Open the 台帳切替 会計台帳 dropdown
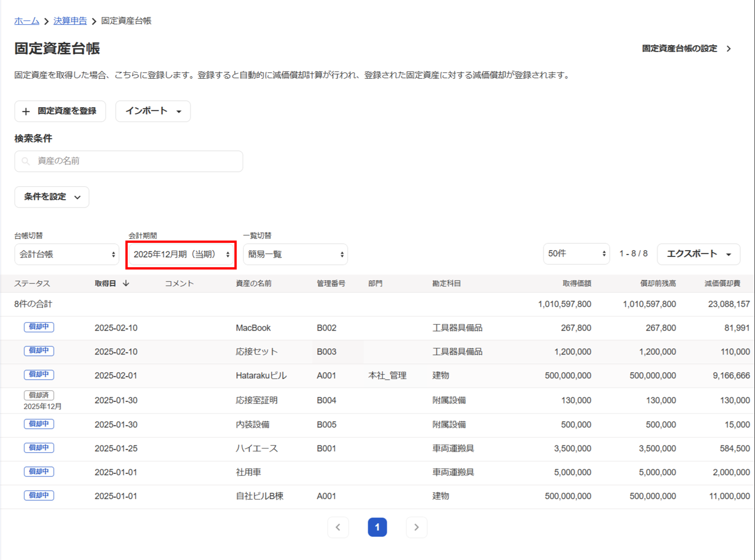The image size is (755, 560). [x=67, y=254]
